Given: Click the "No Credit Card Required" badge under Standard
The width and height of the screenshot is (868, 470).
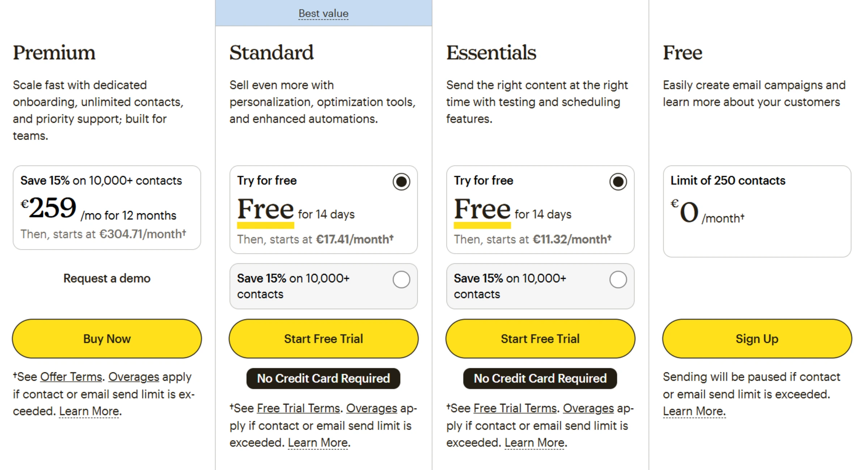Looking at the screenshot, I should pyautogui.click(x=323, y=379).
